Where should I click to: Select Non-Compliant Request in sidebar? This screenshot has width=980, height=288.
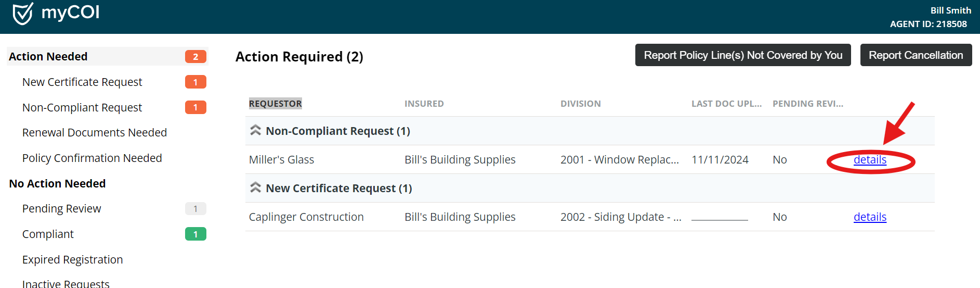pos(82,107)
